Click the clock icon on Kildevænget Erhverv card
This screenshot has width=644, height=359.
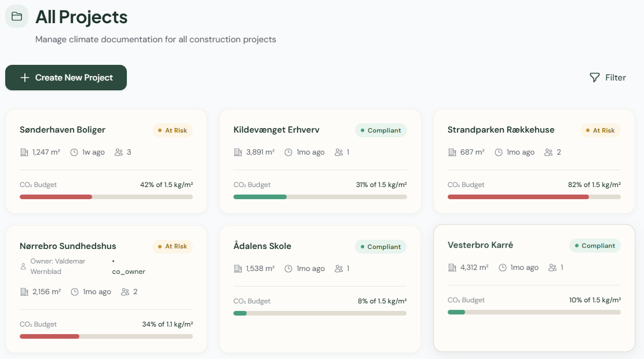[x=288, y=152]
